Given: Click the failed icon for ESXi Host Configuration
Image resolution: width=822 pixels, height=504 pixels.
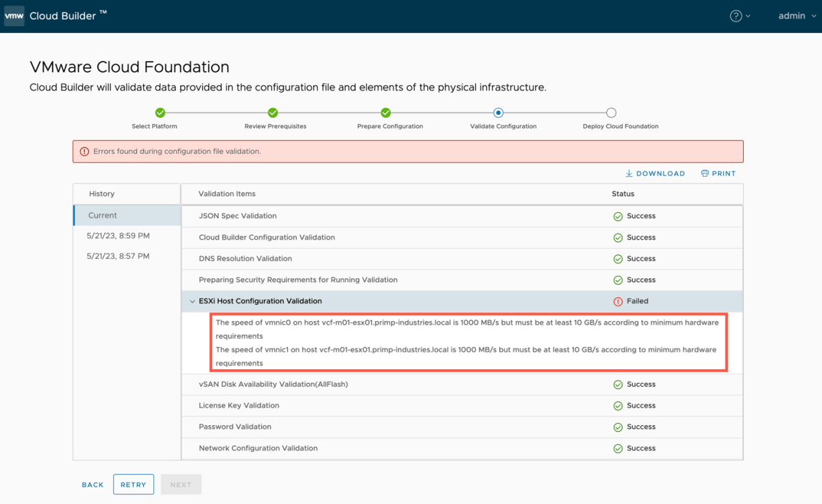Looking at the screenshot, I should click(x=618, y=301).
